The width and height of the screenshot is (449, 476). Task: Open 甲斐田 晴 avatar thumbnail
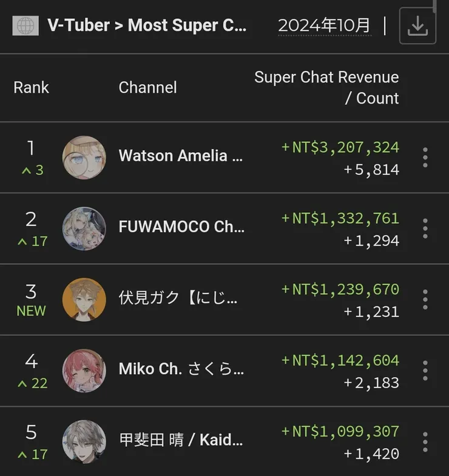click(84, 442)
